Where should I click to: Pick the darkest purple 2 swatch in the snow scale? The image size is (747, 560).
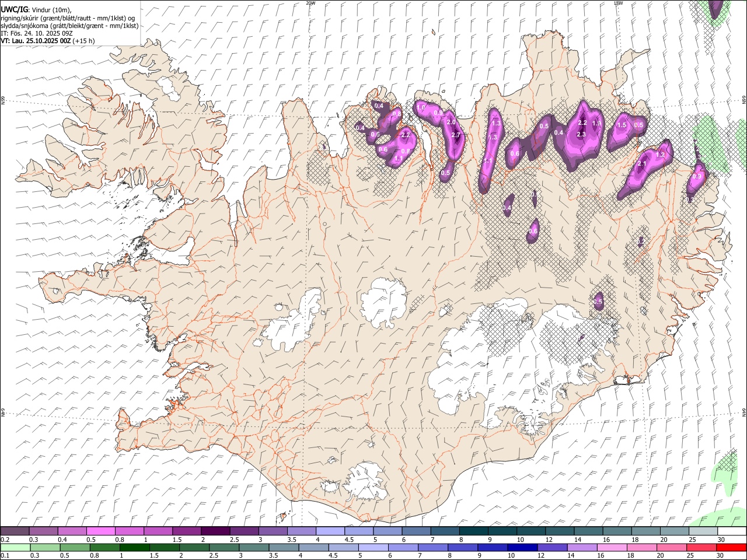215,531
